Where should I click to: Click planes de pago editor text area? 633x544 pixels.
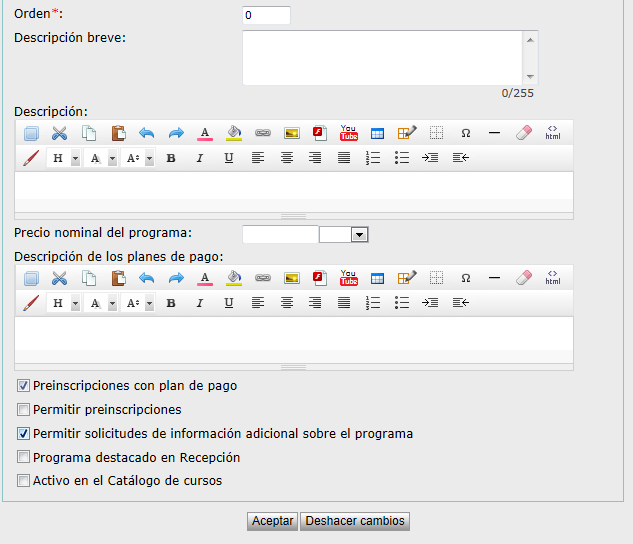coord(294,340)
